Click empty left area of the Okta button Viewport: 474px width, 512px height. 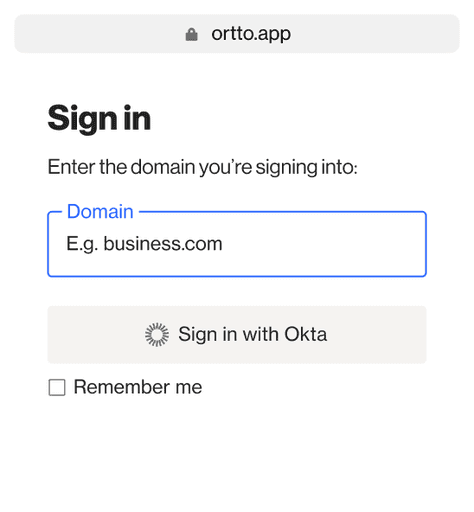tap(95, 335)
